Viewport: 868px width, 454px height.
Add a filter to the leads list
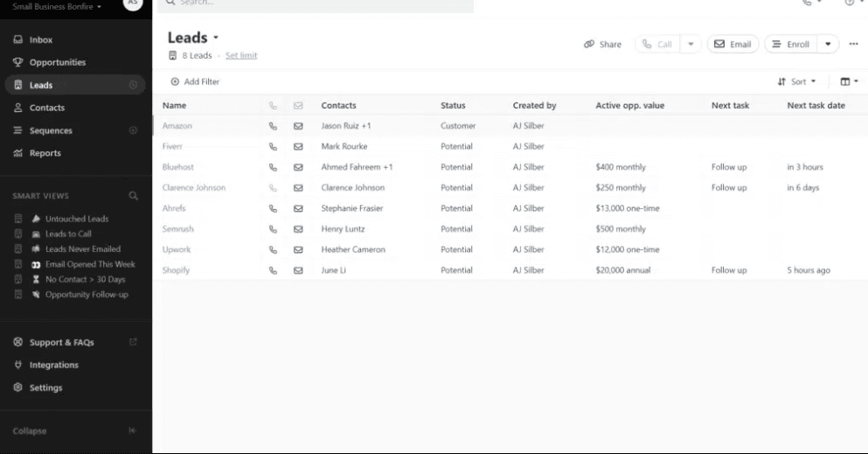point(195,81)
